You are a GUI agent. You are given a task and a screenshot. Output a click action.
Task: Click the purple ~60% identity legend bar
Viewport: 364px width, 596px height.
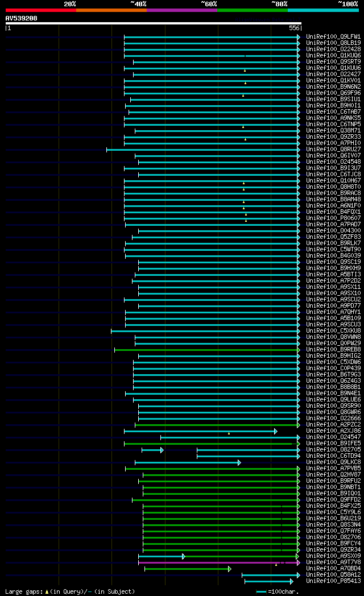[x=181, y=10]
